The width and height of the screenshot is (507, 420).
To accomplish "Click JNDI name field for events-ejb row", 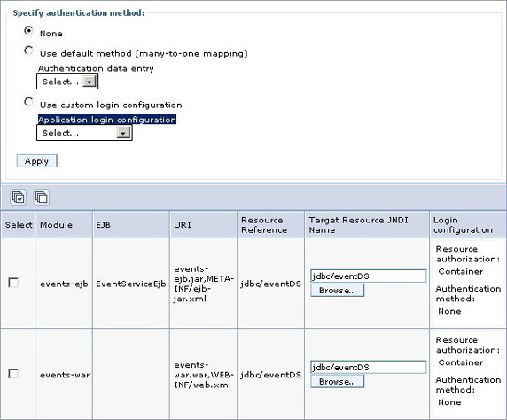I will point(369,276).
